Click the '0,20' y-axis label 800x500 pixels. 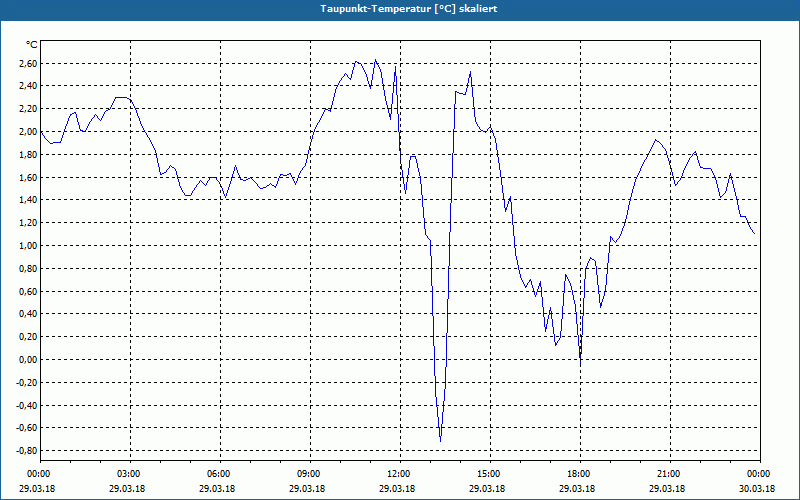[x=29, y=337]
